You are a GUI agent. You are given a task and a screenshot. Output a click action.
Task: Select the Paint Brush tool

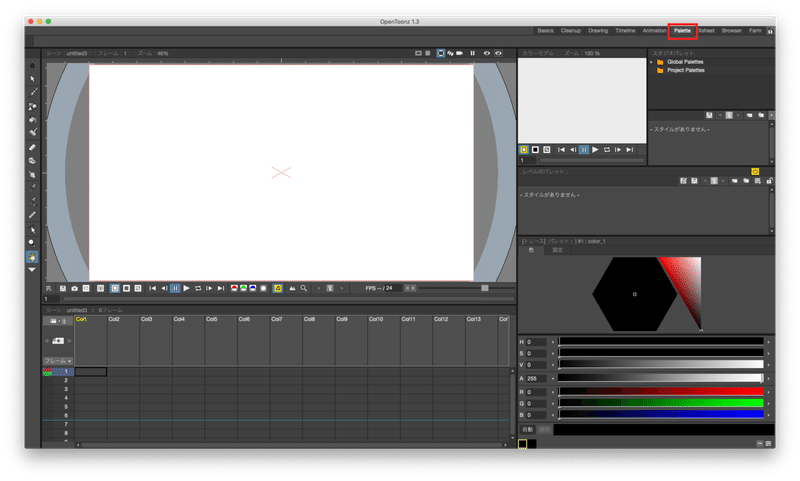tap(32, 133)
